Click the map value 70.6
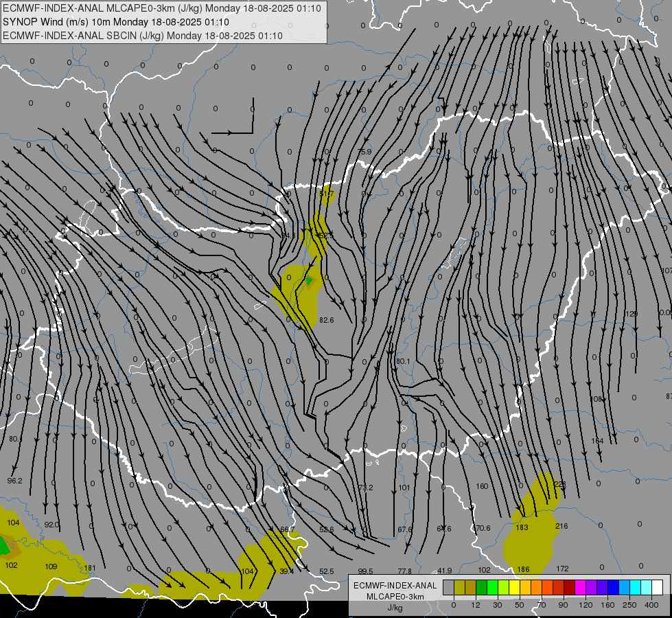The width and height of the screenshot is (672, 618). 483,528
